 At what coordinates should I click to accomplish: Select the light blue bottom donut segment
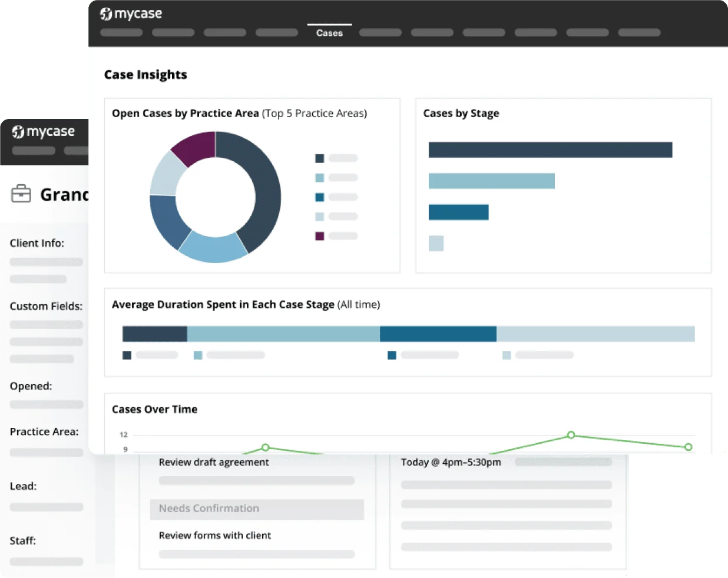point(213,247)
